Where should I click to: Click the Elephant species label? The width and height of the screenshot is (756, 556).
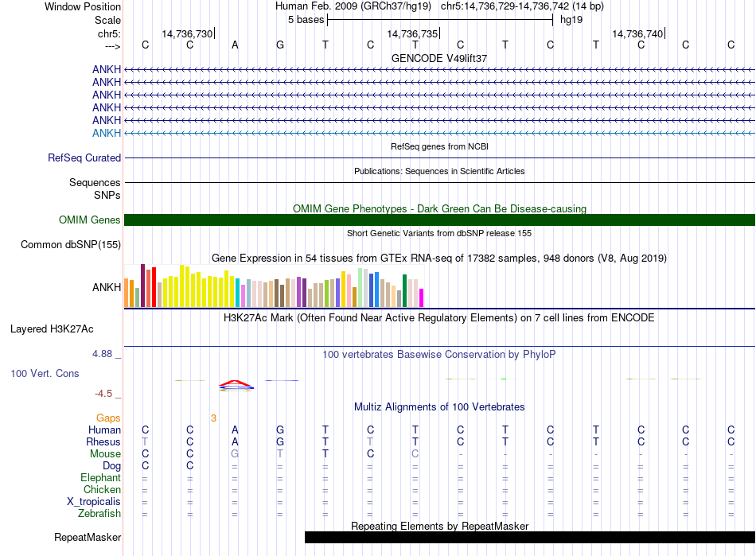pyautogui.click(x=100, y=477)
